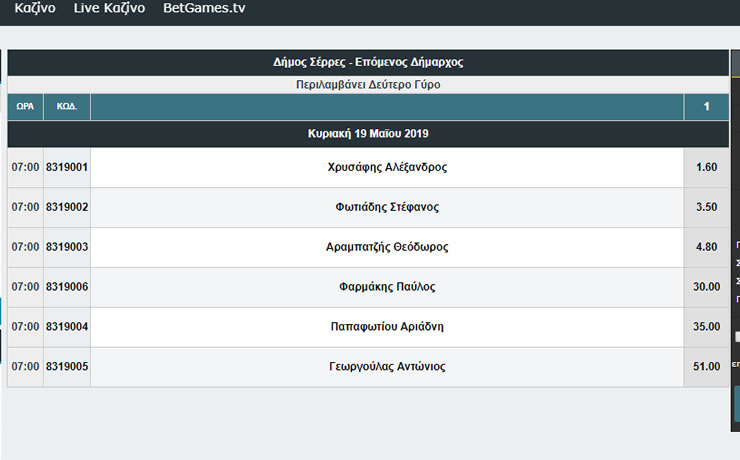Select odds 1.60 for Χρυσάφης Αλέξανδρος
The width and height of the screenshot is (740, 460).
pos(706,167)
